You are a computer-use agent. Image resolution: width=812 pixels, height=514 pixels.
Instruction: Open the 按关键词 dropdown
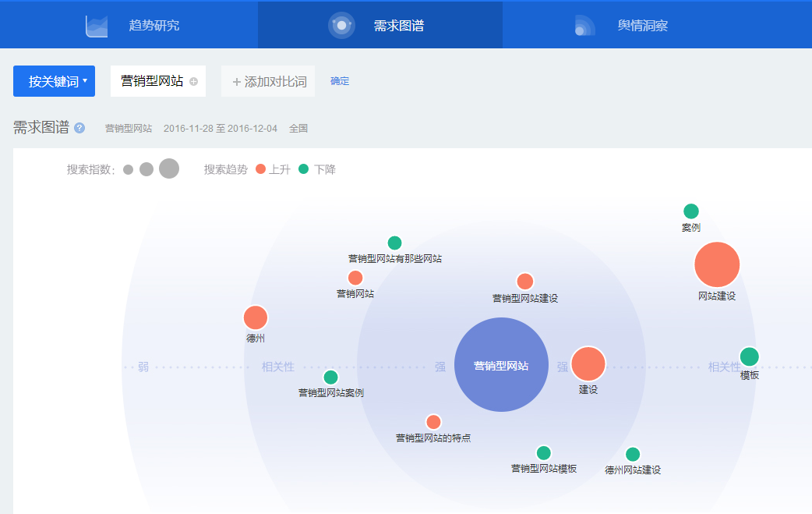coord(53,81)
